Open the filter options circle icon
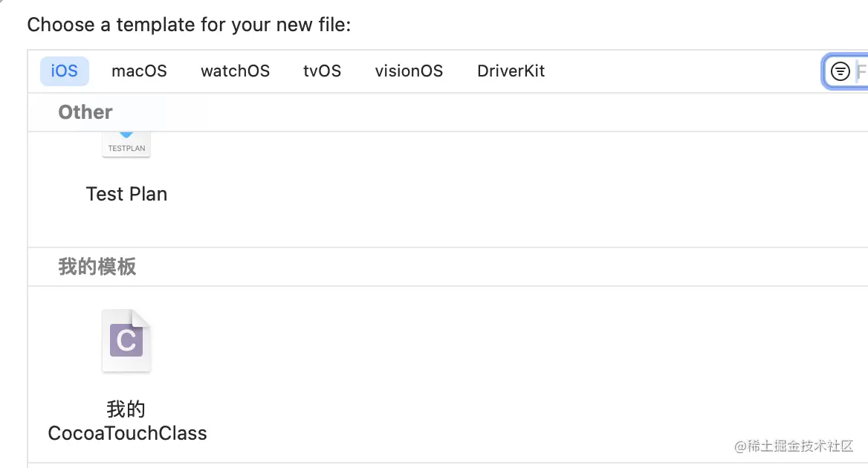 (841, 71)
